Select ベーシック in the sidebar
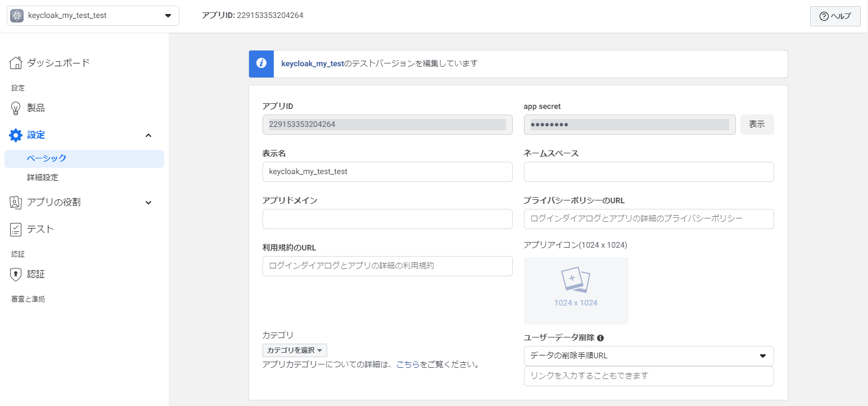This screenshot has height=406, width=868. pyautogui.click(x=47, y=158)
